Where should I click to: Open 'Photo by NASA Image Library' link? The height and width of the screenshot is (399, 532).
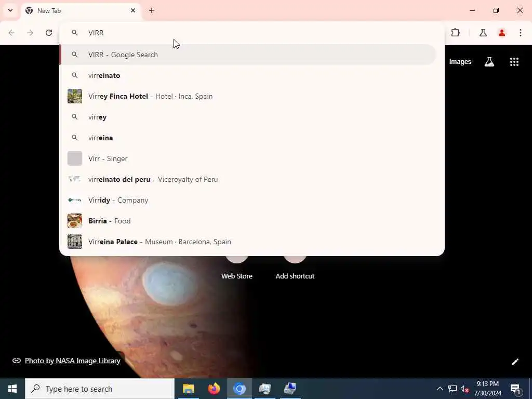point(73,361)
